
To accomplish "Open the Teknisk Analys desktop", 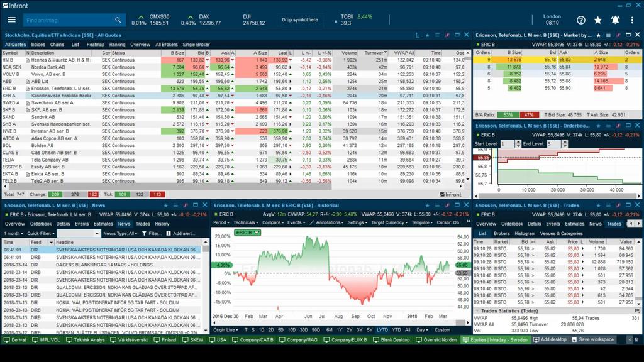I will [85, 340].
